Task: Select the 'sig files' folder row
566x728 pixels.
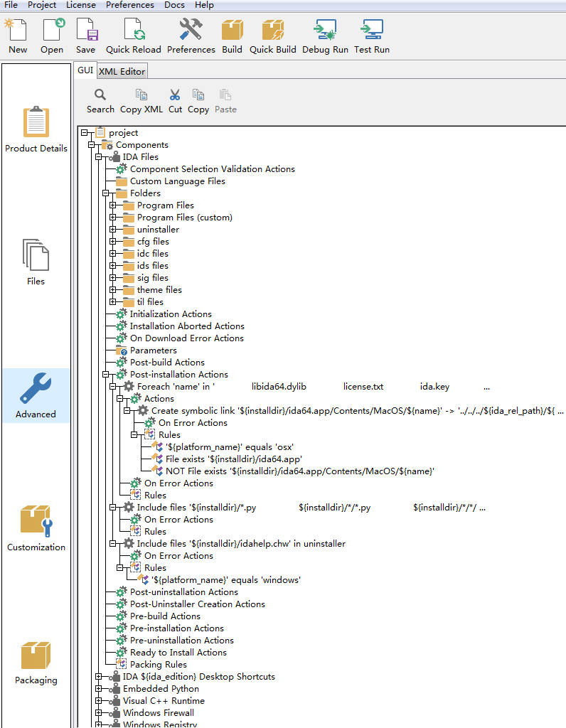Action: point(152,278)
